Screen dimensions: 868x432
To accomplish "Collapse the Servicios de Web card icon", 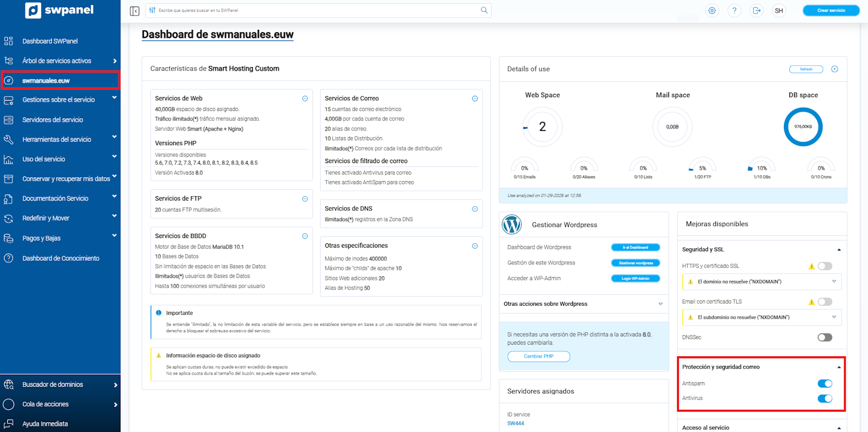I will pyautogui.click(x=305, y=99).
